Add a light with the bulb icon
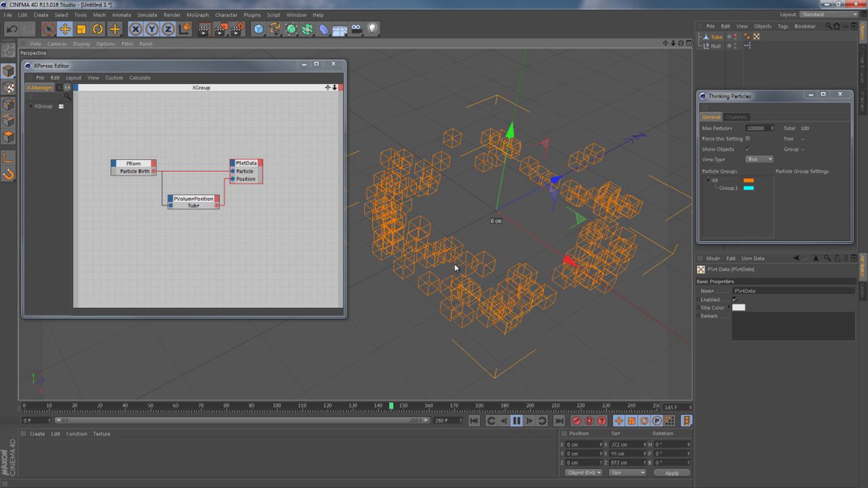The width and height of the screenshot is (868, 488). point(373,29)
